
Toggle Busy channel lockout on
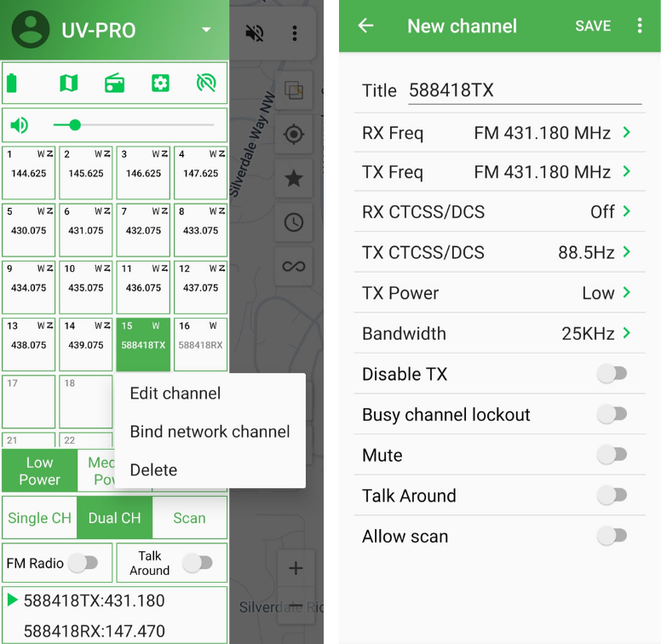click(x=612, y=415)
